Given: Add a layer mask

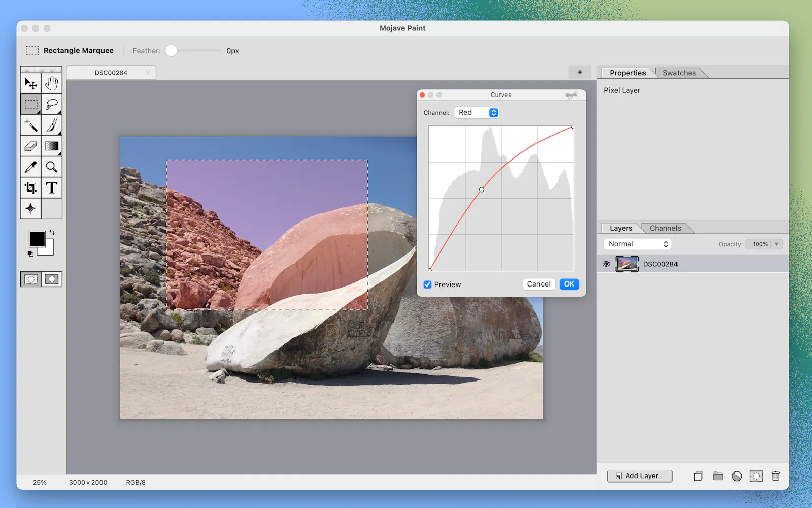Looking at the screenshot, I should click(756, 476).
